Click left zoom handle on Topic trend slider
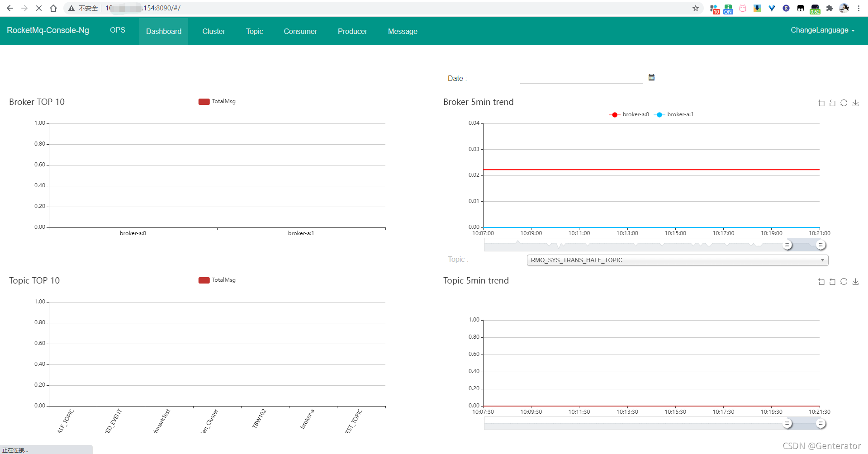The width and height of the screenshot is (868, 454). tap(787, 424)
